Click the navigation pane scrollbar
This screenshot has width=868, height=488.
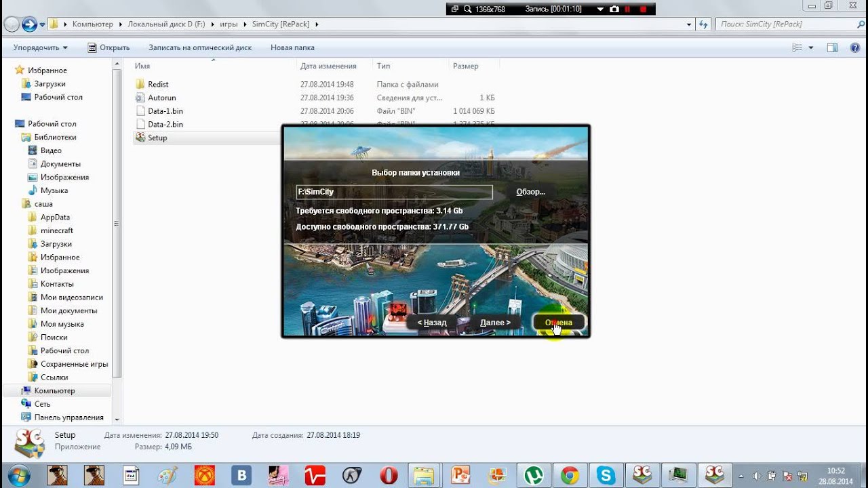click(x=117, y=224)
